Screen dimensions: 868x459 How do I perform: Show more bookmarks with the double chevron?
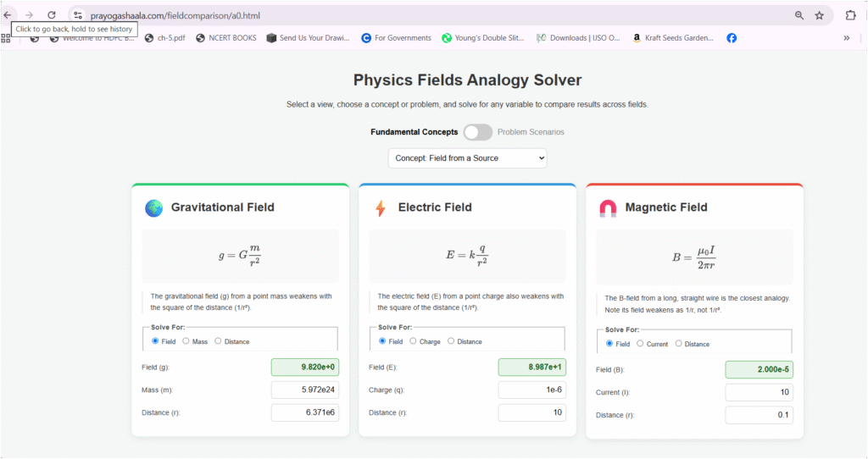coord(846,38)
